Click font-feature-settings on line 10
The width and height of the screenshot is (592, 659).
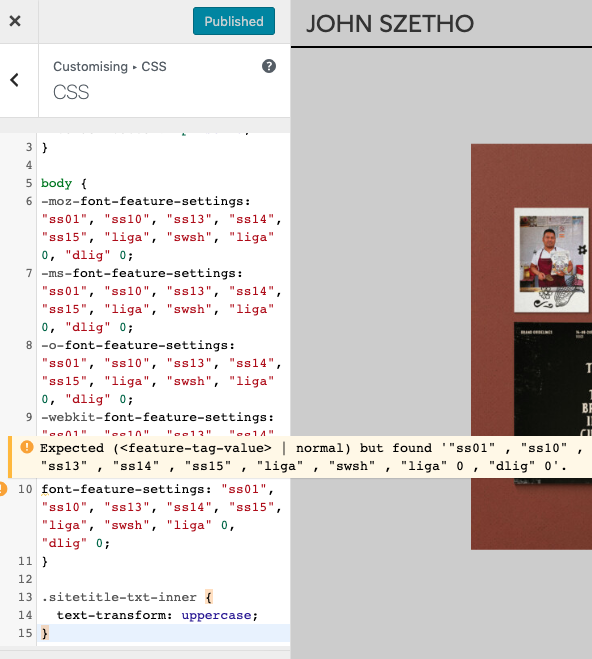126,489
